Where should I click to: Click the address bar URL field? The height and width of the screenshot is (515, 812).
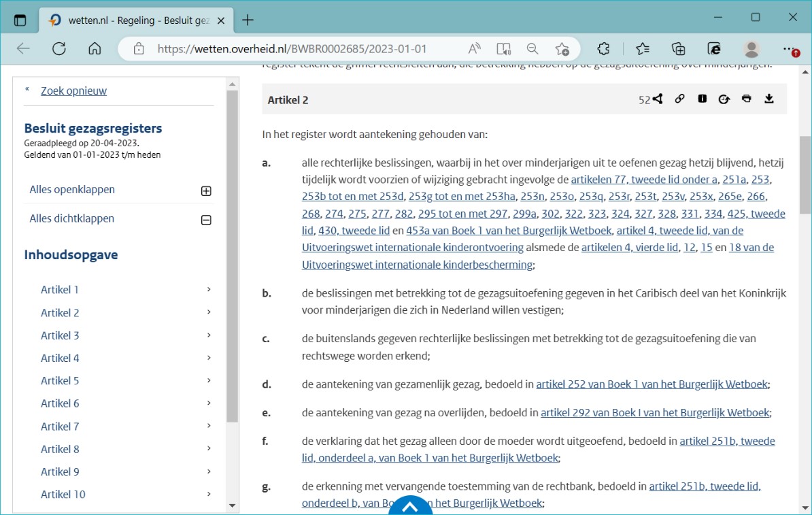pyautogui.click(x=292, y=49)
